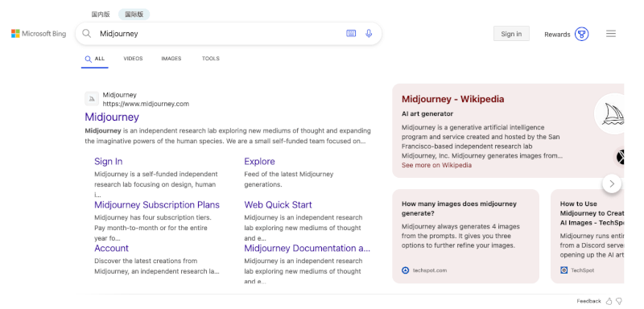Select the IMAGES tab

(171, 59)
